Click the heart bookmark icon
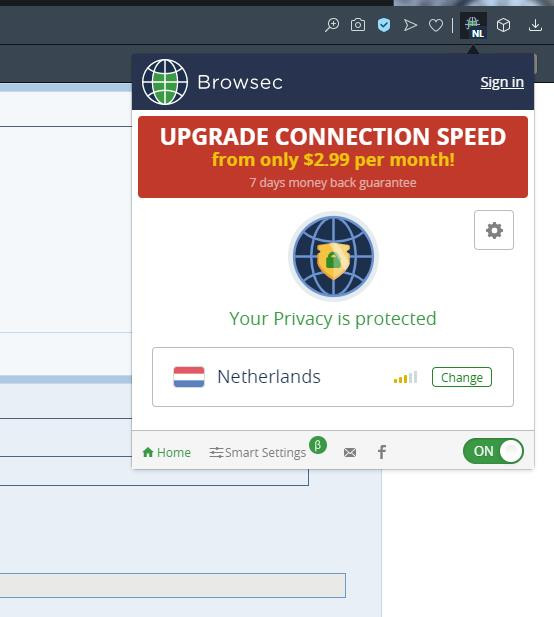Viewport: 554px width, 617px height. point(436,26)
